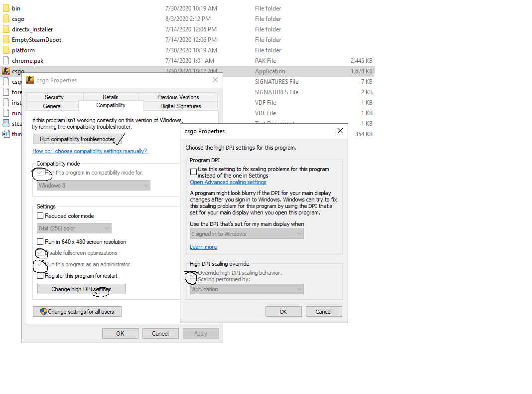Click the Apply button
This screenshot has height=394, width=532.
coord(201,334)
